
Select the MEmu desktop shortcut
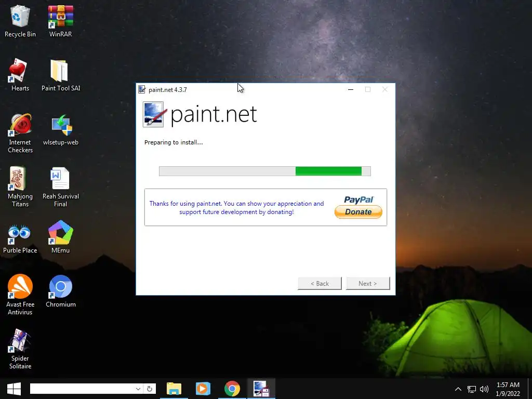click(60, 237)
